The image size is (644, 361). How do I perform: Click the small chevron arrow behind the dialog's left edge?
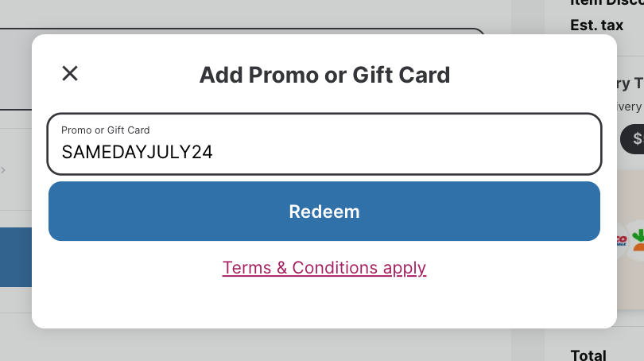tap(3, 170)
